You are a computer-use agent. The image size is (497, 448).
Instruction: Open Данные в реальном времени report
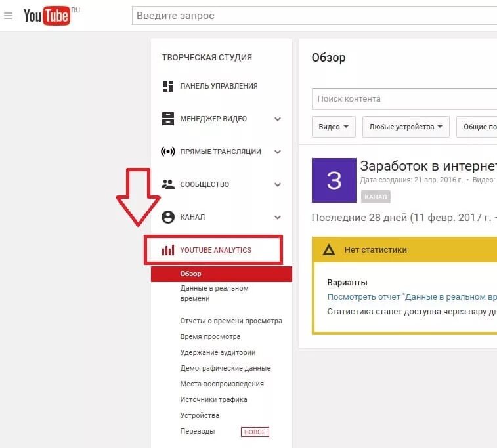click(x=214, y=293)
